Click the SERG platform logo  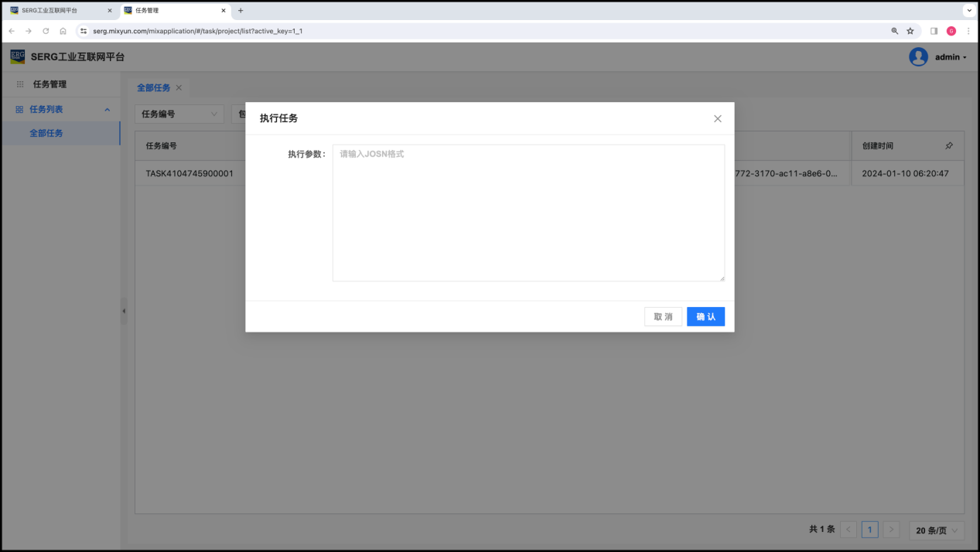pos(17,56)
